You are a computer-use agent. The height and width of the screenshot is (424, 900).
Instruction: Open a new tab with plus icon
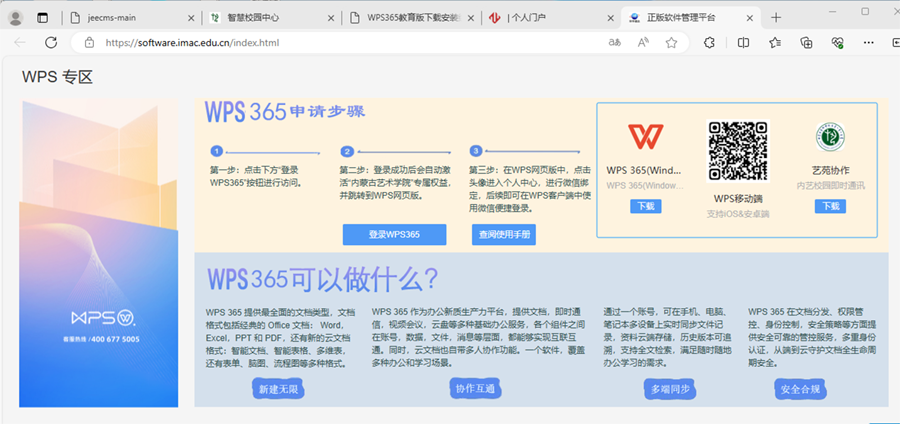tap(776, 18)
